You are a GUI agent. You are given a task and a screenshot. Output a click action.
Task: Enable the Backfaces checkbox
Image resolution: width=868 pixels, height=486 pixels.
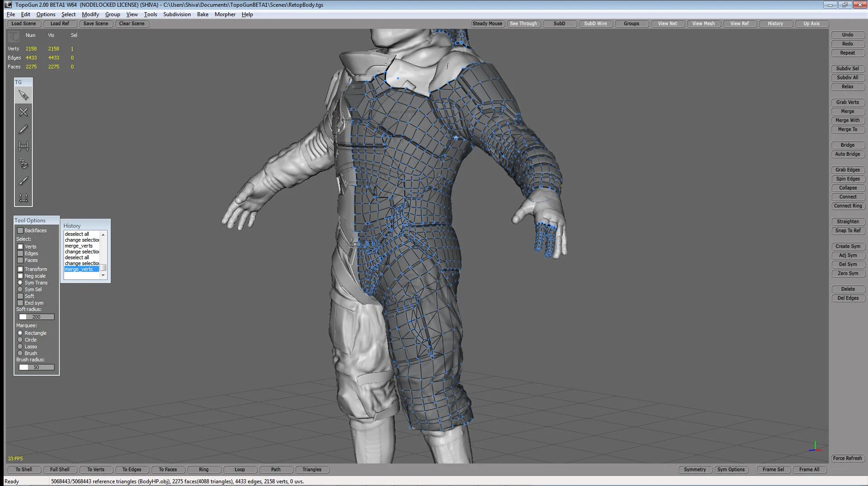coord(20,230)
